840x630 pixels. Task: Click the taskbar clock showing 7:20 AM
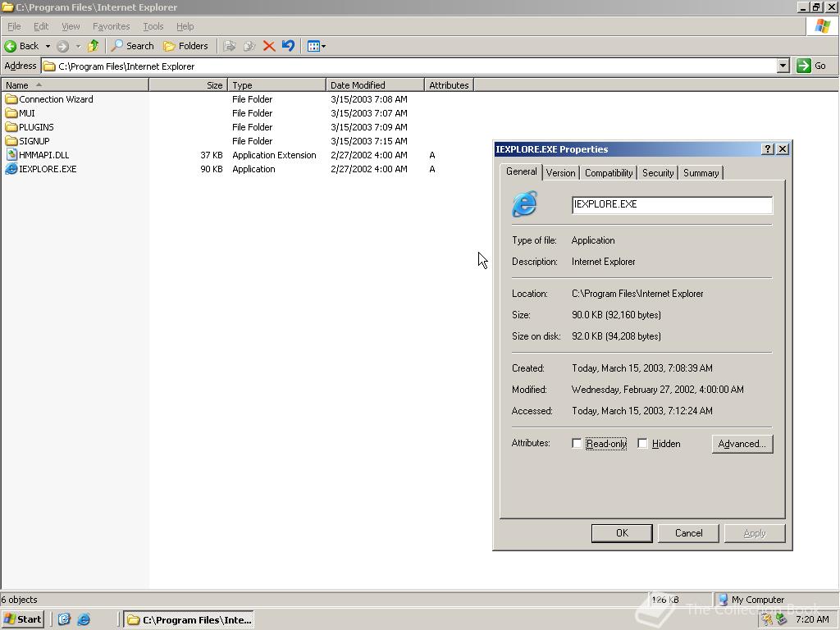pyautogui.click(x=812, y=619)
